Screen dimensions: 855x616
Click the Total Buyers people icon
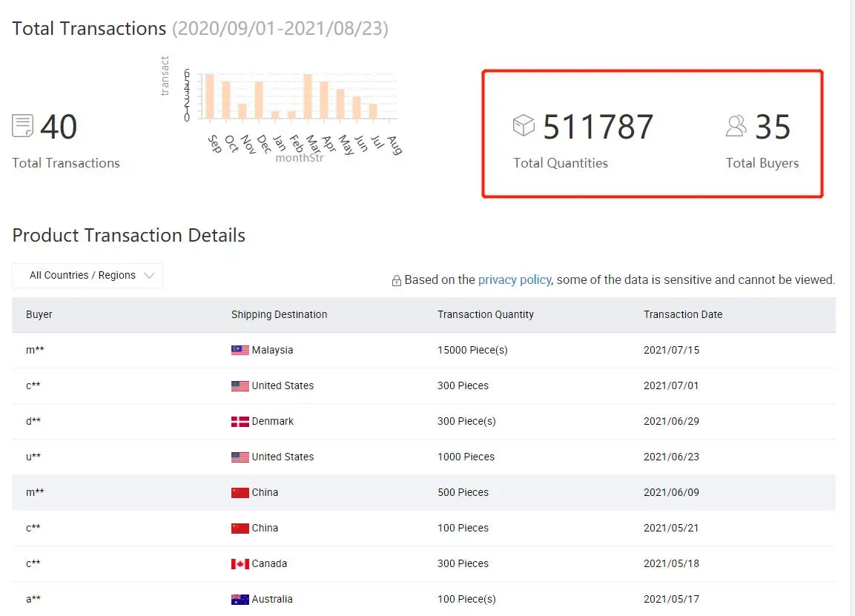[x=736, y=126]
